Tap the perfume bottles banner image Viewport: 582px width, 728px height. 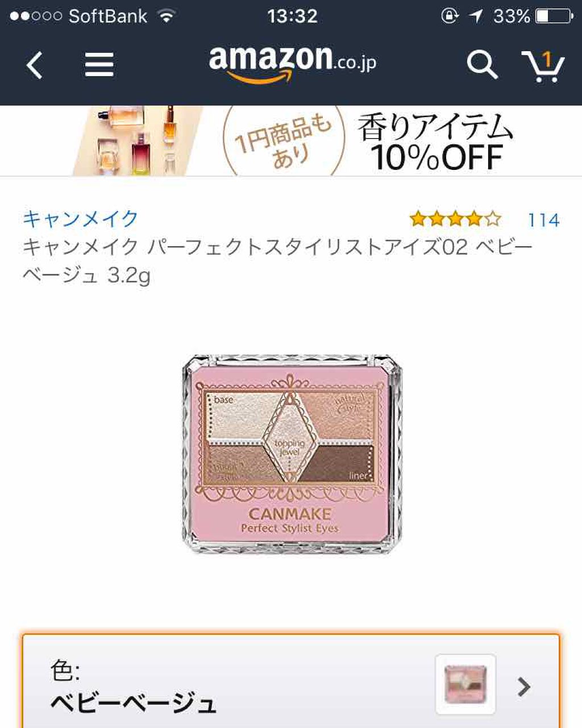coord(138,141)
